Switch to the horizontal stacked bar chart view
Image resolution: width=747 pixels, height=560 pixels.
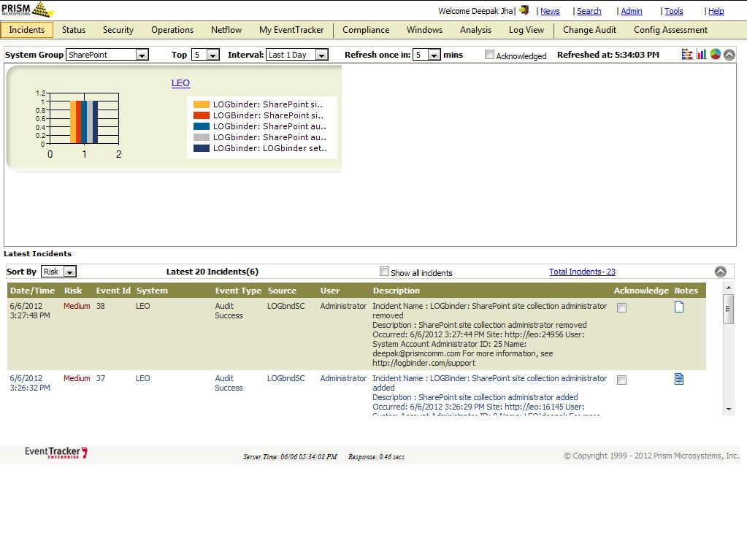pyautogui.click(x=687, y=54)
